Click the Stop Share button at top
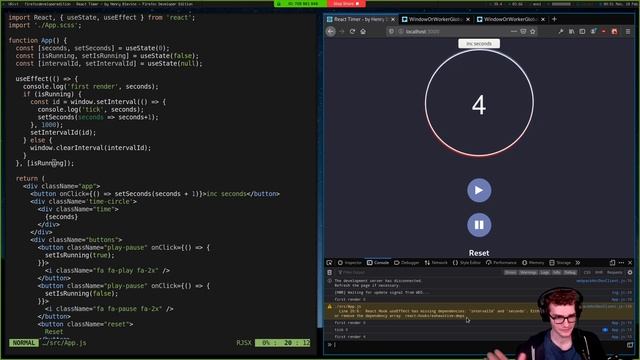 coord(346,4)
